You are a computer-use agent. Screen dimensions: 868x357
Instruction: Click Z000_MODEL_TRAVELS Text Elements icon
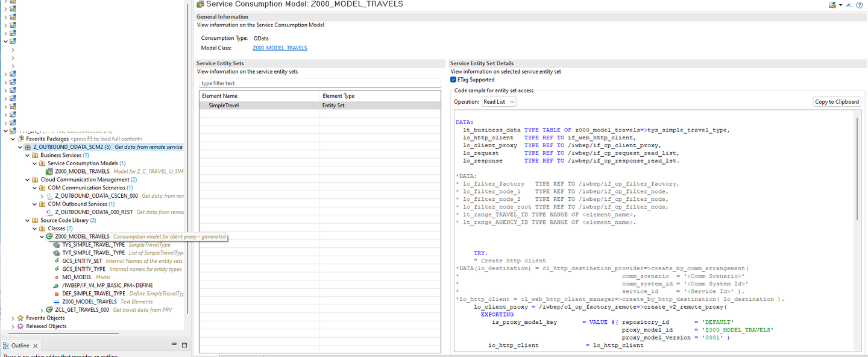tap(57, 302)
